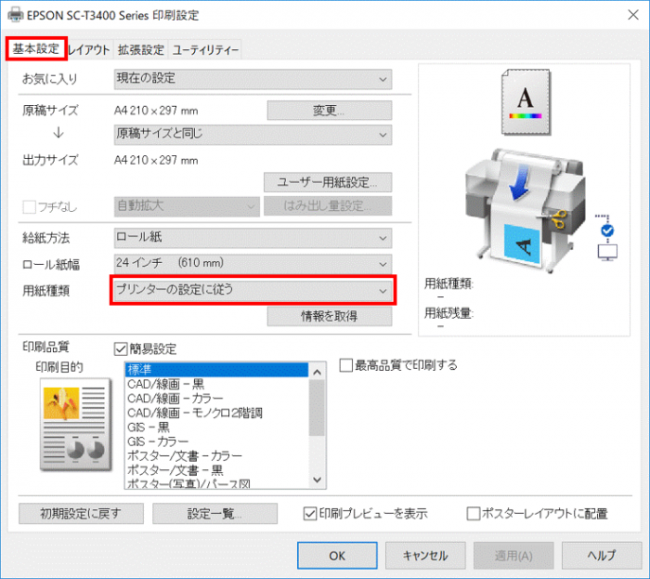650x579 pixels.
Task: Expand the お気に入り dropdown
Action: click(x=251, y=78)
